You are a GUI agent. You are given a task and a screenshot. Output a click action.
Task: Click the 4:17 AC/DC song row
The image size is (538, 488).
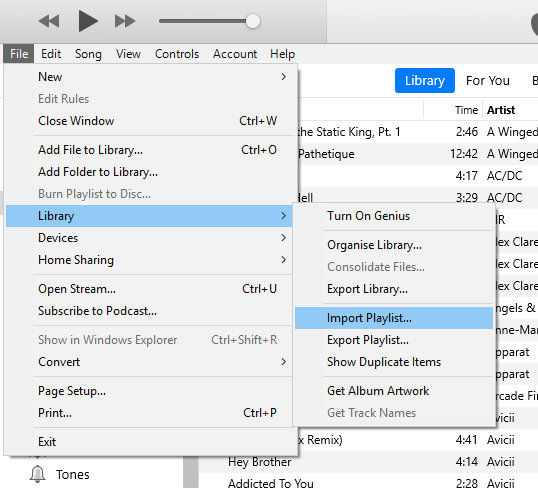coord(418,176)
